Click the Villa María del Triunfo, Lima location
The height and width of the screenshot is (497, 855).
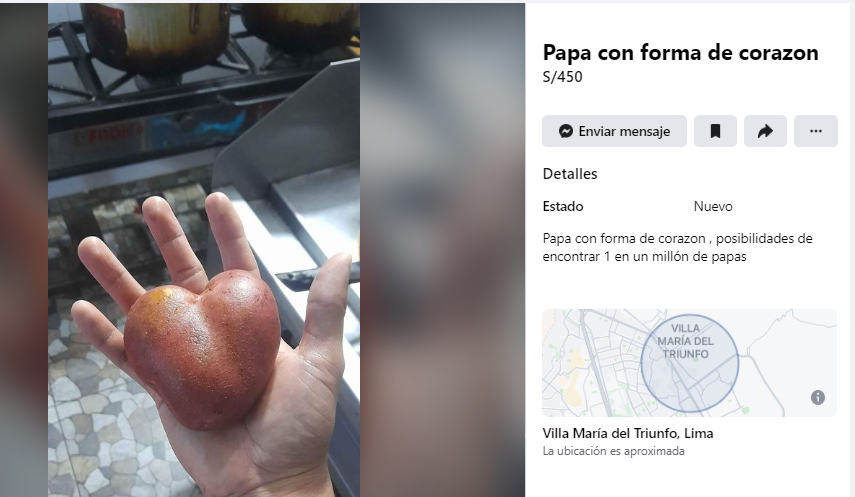pyautogui.click(x=628, y=433)
